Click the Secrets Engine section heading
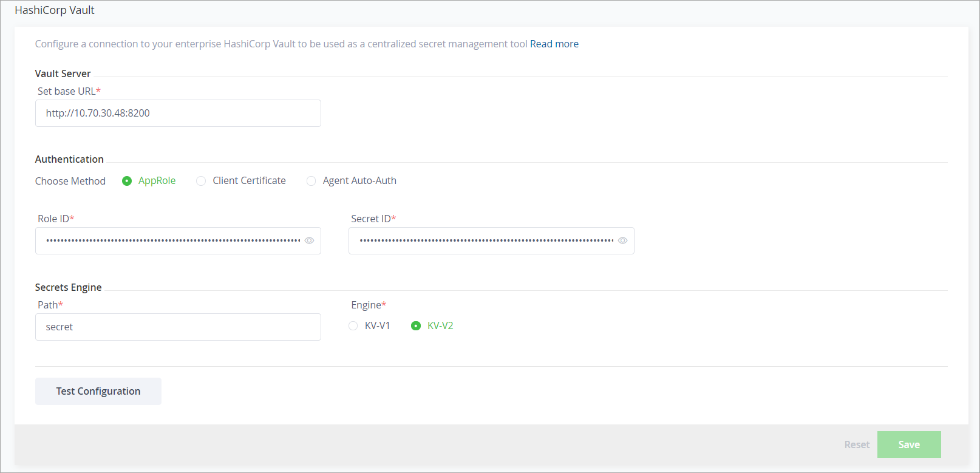The height and width of the screenshot is (473, 980). point(68,287)
